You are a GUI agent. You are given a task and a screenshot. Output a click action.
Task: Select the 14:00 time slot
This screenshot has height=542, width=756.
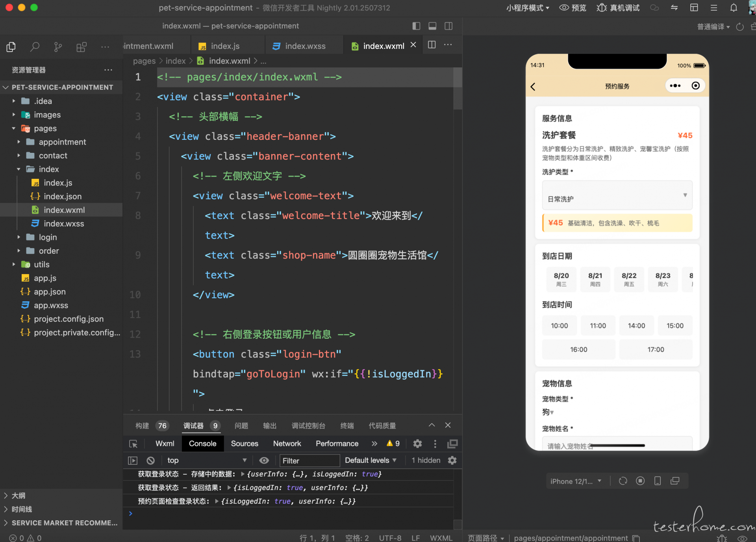[636, 326]
